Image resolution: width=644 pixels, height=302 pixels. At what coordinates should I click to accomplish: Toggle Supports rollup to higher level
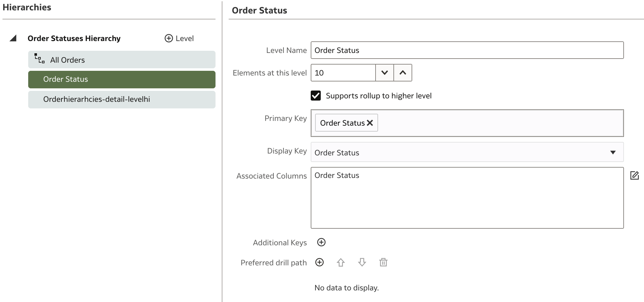[316, 96]
